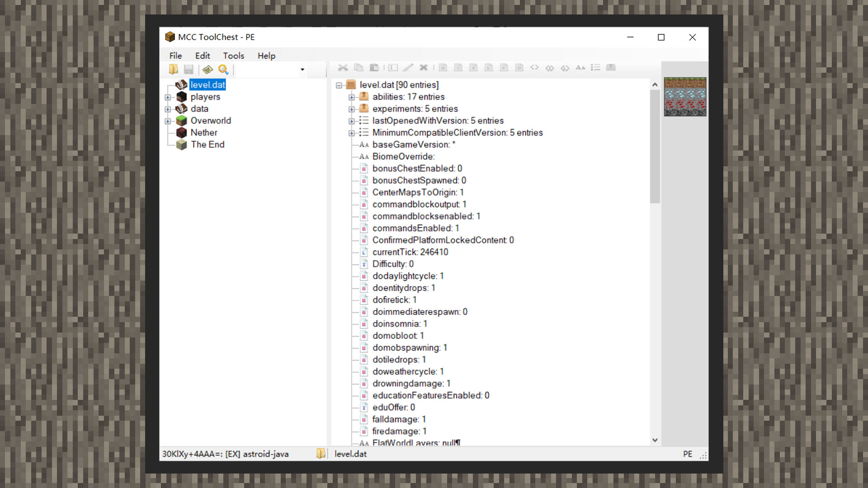Collapse the level.dat 90 entries root
868x488 pixels.
(339, 85)
